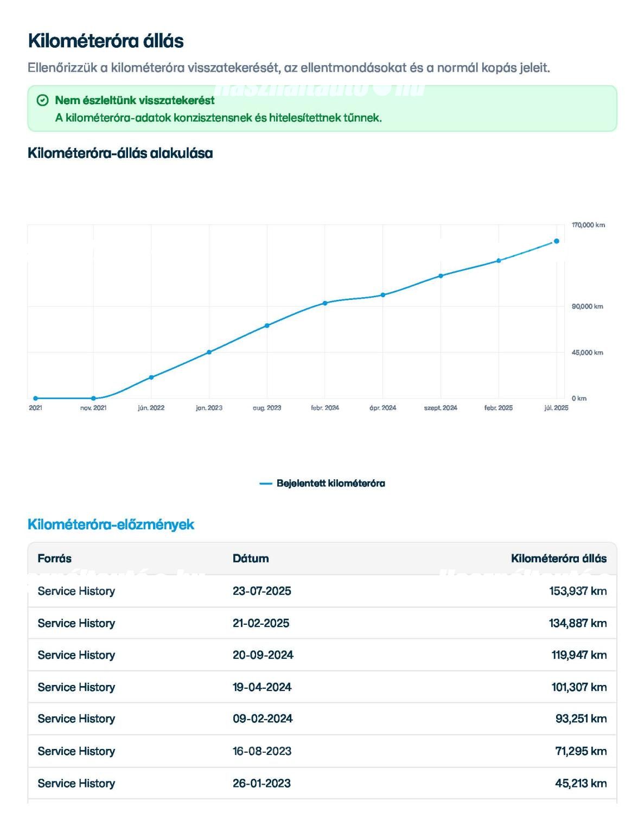
Task: Select the jún. 2022 data point on the chart
Action: [x=151, y=377]
